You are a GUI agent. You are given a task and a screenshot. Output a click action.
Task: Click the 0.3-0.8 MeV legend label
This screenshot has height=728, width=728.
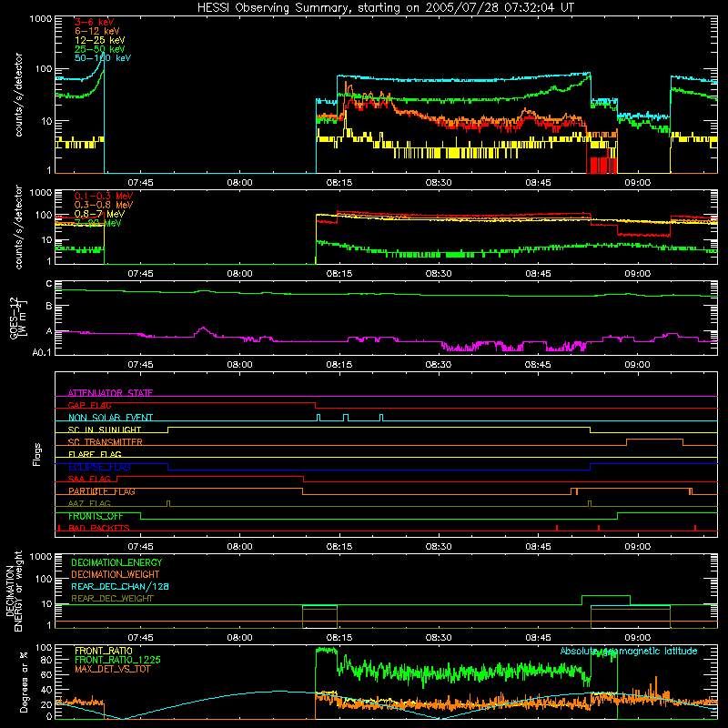point(103,205)
